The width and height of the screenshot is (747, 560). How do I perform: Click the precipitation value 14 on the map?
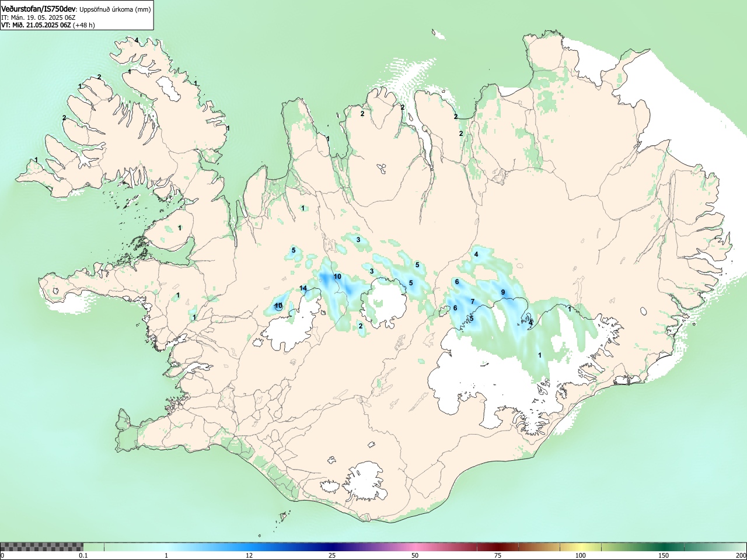(x=303, y=288)
